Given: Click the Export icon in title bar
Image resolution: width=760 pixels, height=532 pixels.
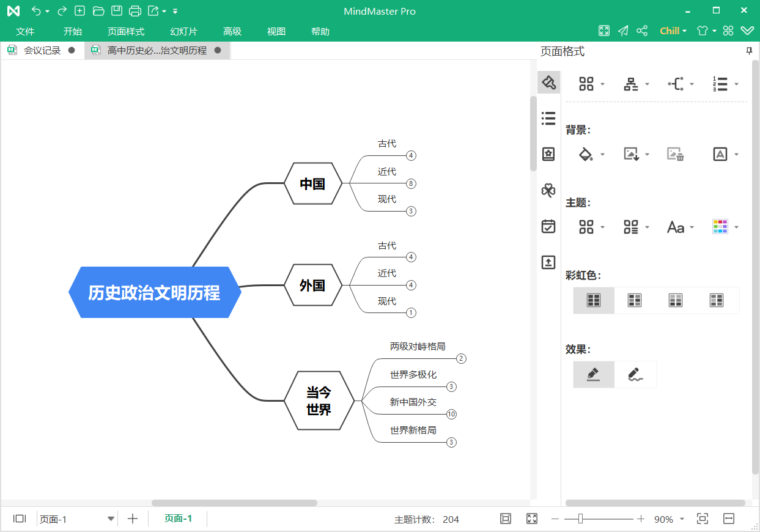Looking at the screenshot, I should tap(153, 11).
